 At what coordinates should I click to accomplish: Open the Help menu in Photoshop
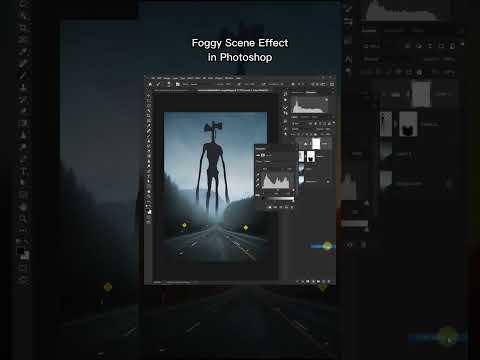(x=238, y=78)
